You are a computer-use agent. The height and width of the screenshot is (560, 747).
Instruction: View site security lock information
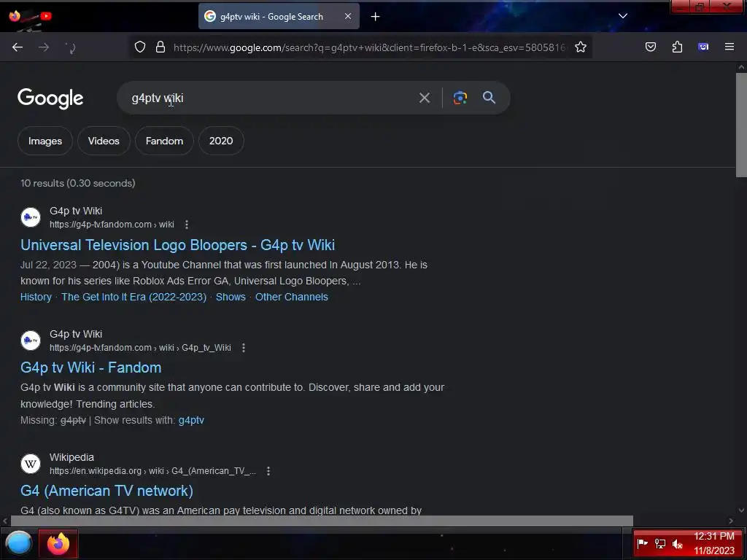pyautogui.click(x=160, y=47)
